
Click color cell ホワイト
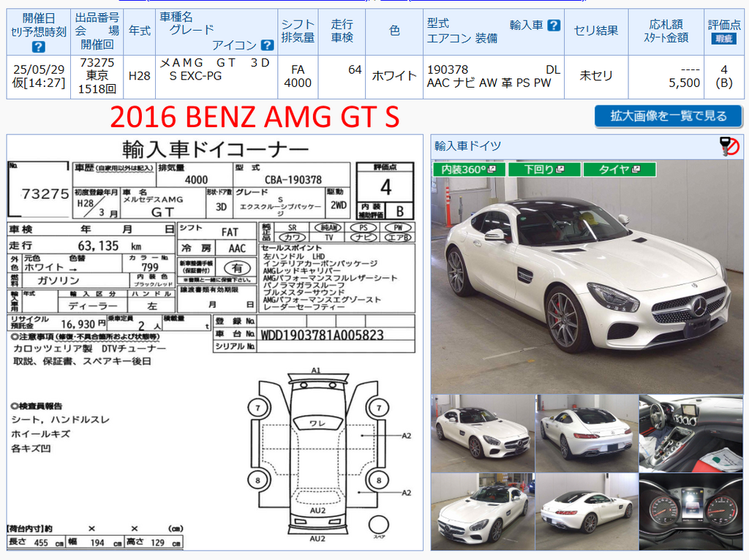(394, 76)
